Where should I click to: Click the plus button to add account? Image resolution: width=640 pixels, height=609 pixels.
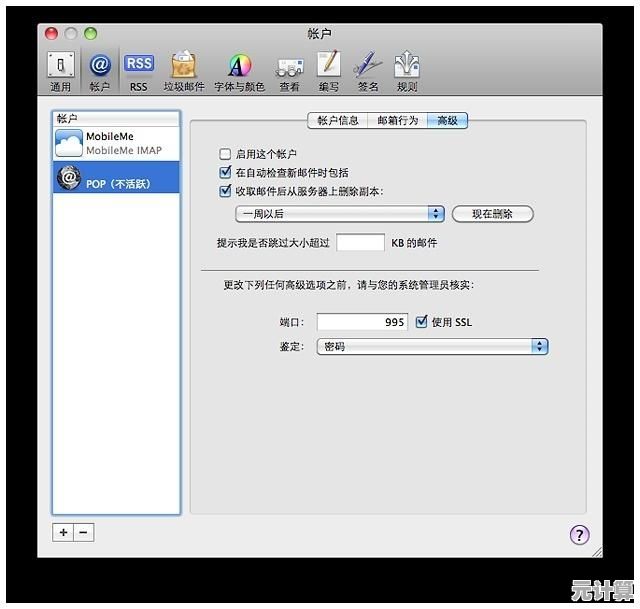point(63,533)
